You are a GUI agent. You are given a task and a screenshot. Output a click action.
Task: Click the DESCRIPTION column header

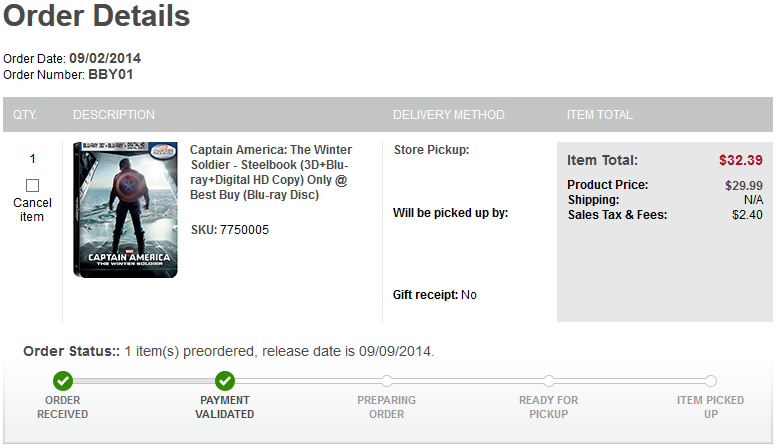click(x=114, y=115)
